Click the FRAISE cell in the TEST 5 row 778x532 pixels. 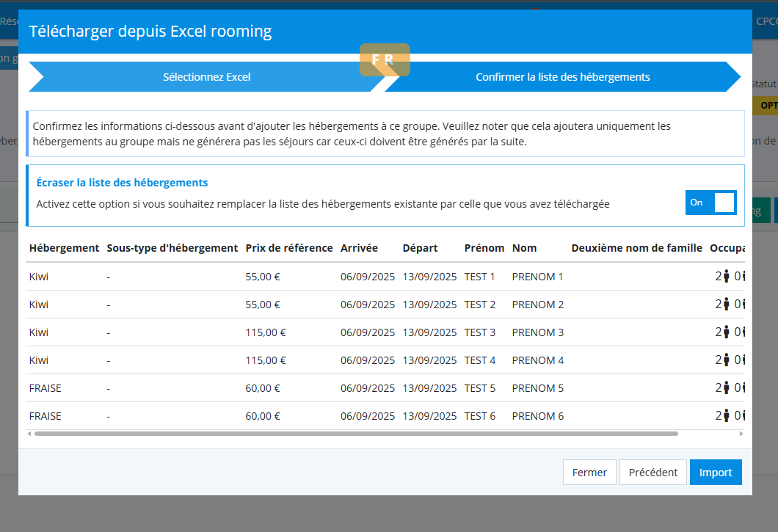pos(46,388)
